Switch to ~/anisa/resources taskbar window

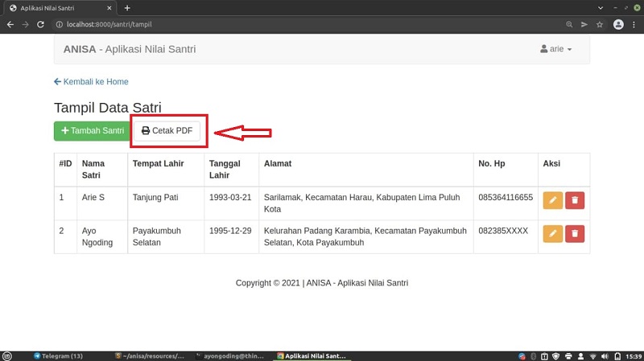point(151,356)
